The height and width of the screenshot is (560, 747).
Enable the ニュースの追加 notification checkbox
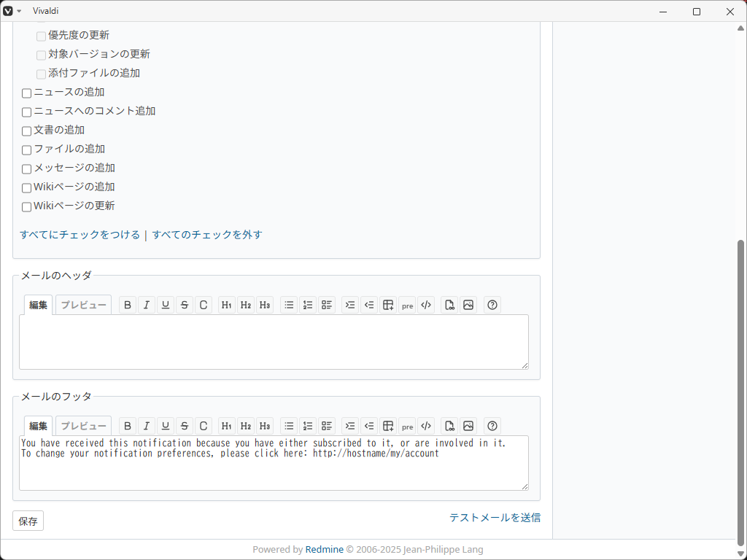pos(26,93)
